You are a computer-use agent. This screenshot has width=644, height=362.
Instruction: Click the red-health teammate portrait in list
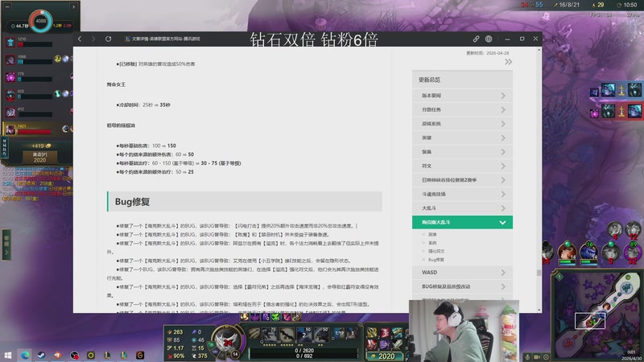[x=10, y=130]
